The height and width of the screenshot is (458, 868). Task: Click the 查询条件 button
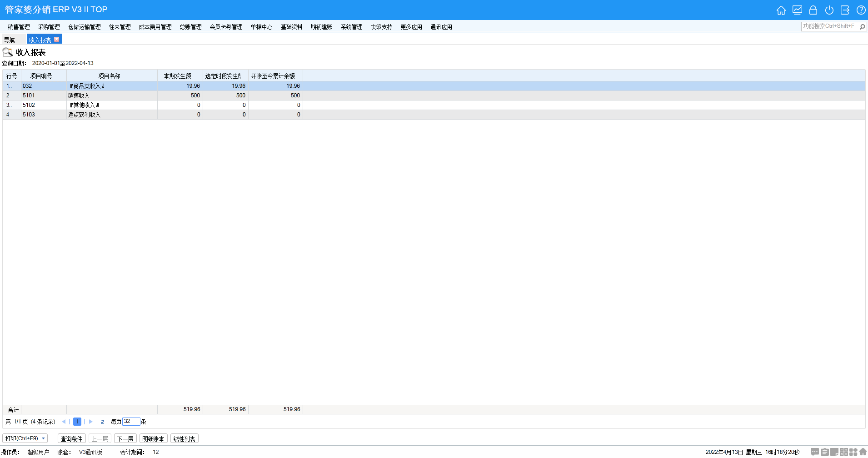71,438
